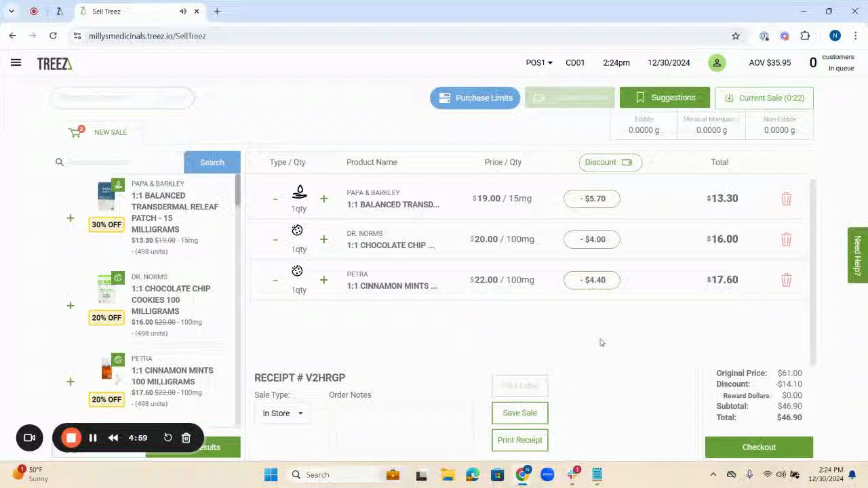Decrease quantity of Petra mints in cart
Screen dimensions: 868x488
[275, 280]
